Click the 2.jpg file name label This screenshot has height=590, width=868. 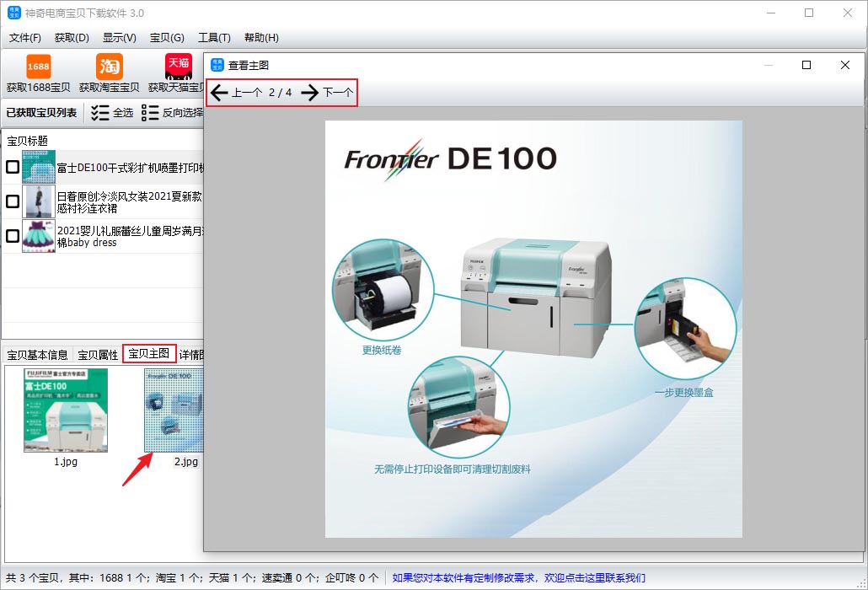pos(186,461)
